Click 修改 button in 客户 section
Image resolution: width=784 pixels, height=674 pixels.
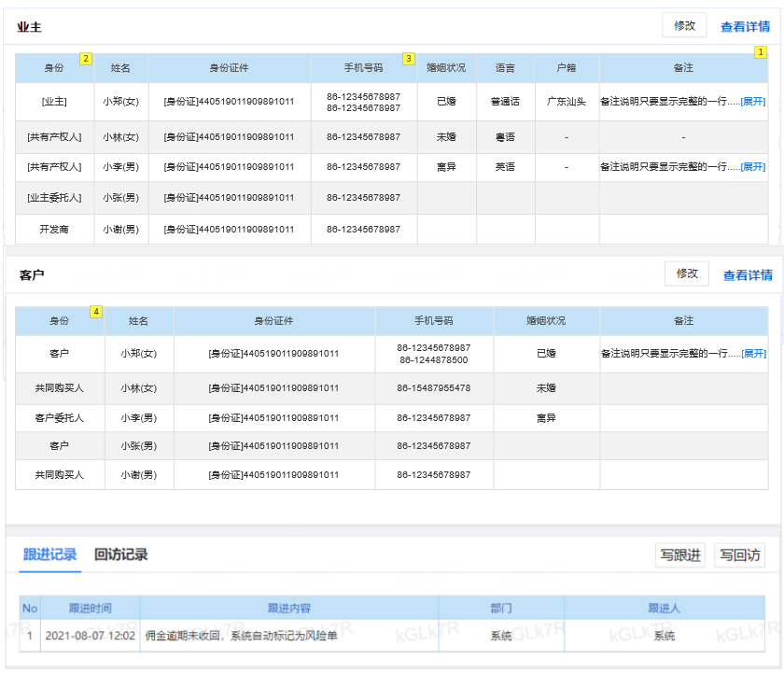click(687, 274)
